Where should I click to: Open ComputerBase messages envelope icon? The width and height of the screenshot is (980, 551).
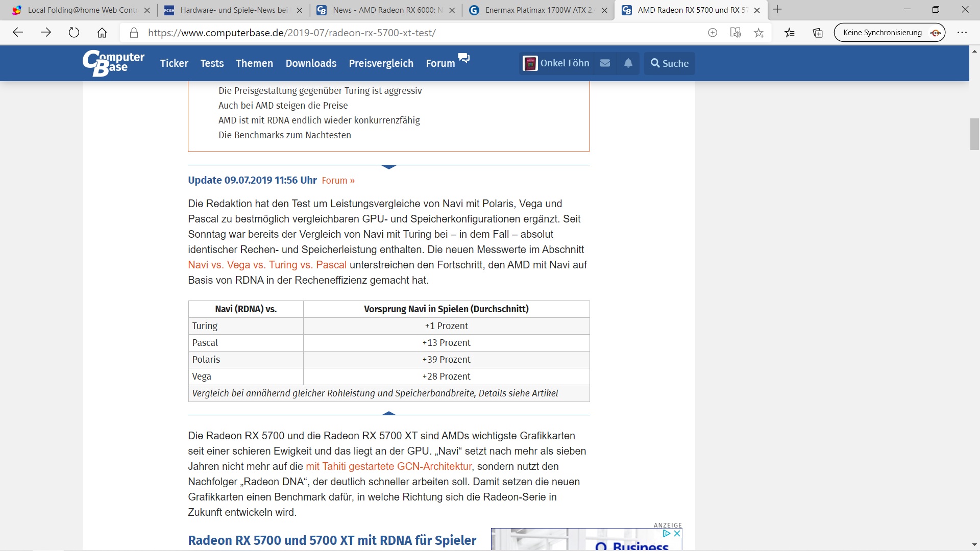[605, 63]
